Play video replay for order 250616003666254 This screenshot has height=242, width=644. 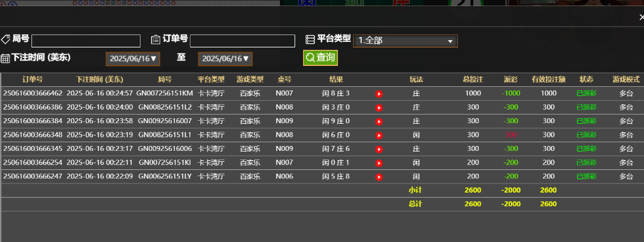pos(378,163)
